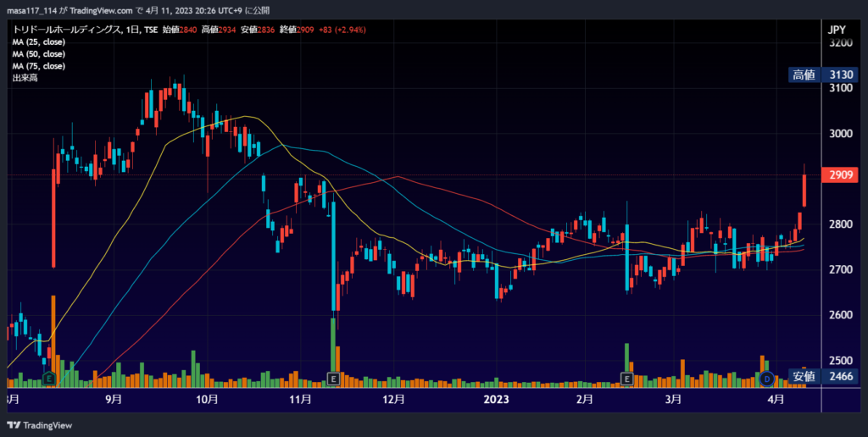This screenshot has width=868, height=437.
Task: Click the 始値2840 open value
Action: point(181,30)
